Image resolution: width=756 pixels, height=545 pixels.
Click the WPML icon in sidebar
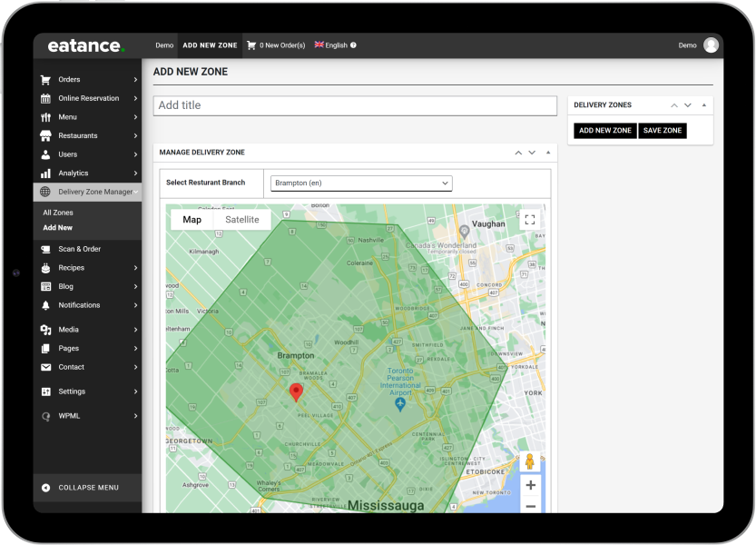tap(45, 416)
